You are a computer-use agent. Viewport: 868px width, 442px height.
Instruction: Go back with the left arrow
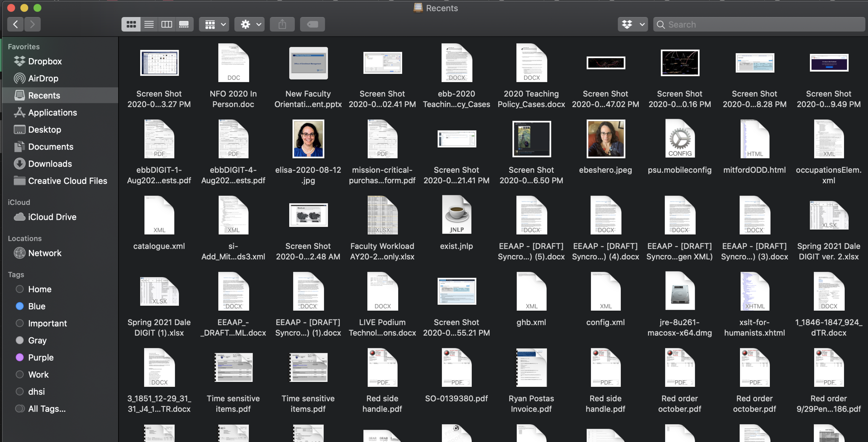coord(16,24)
